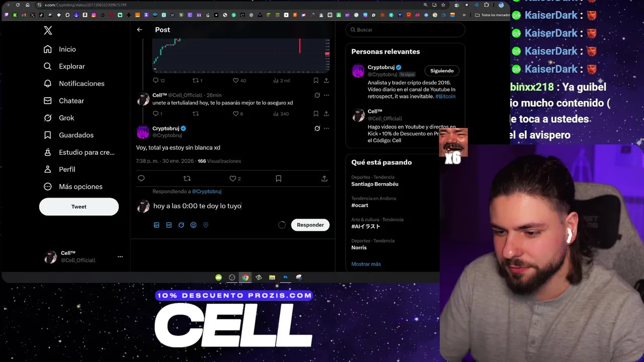
Task: Open Grok icon on Cryptobruj's main post
Action: coord(317,128)
